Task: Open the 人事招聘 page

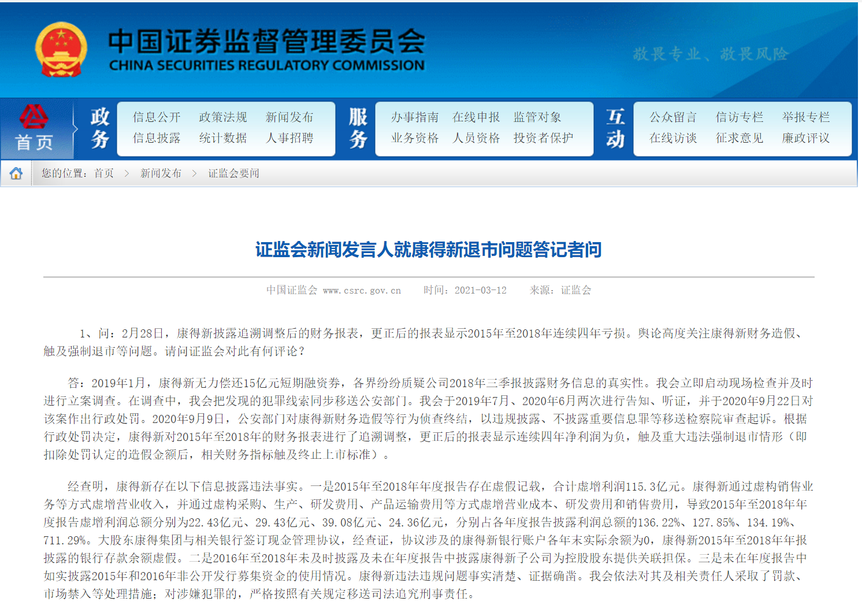Action: point(289,138)
